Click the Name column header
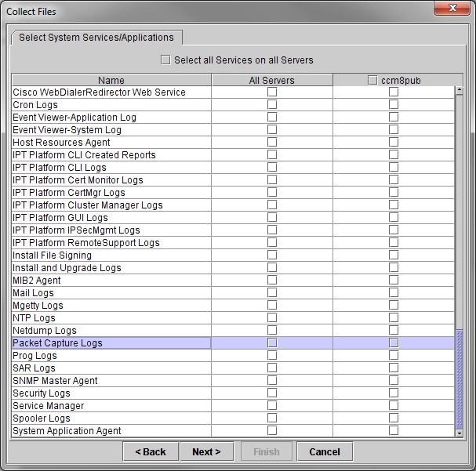This screenshot has height=471, width=476. [111, 80]
